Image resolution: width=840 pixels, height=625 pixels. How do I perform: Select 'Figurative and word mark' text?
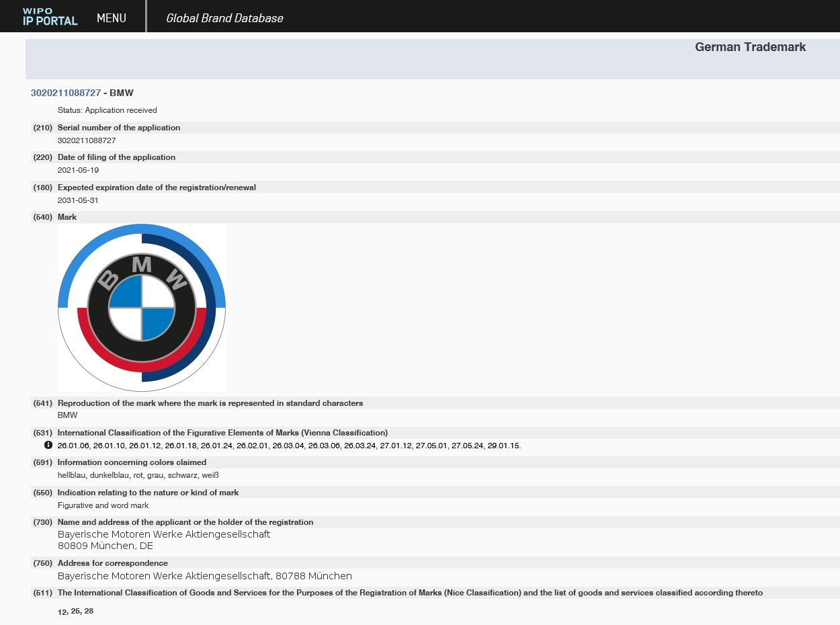tap(103, 505)
